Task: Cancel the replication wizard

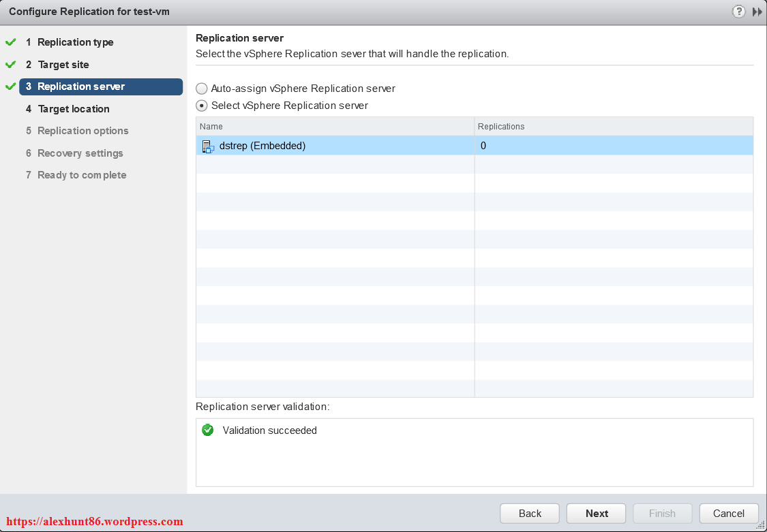Action: click(728, 514)
